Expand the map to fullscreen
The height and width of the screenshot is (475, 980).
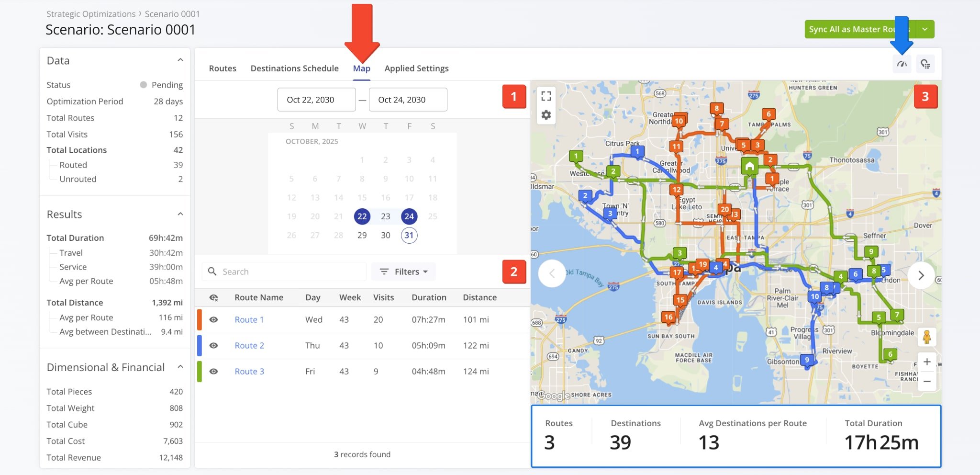click(546, 96)
